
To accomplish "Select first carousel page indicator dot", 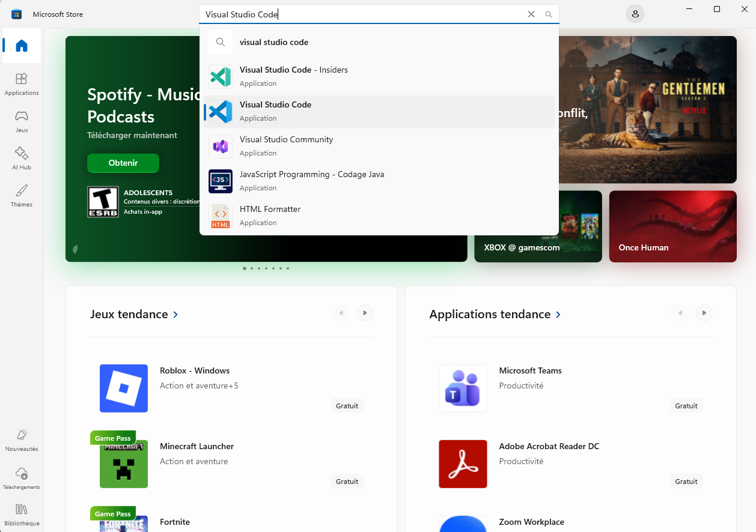I will 245,268.
